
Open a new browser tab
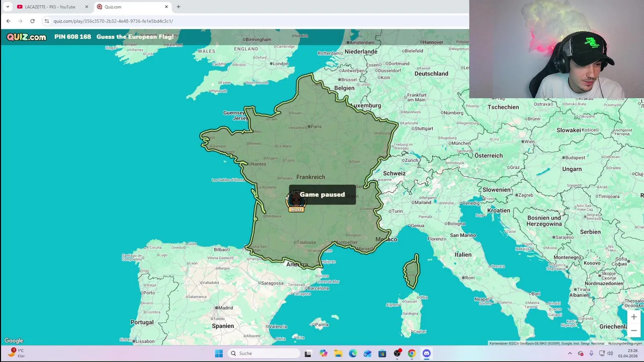pos(178,7)
